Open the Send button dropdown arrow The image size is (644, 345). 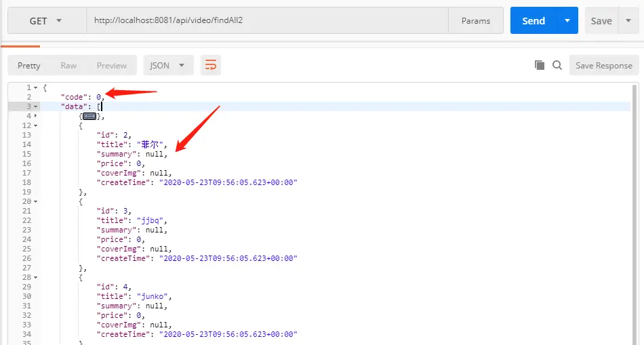point(567,20)
